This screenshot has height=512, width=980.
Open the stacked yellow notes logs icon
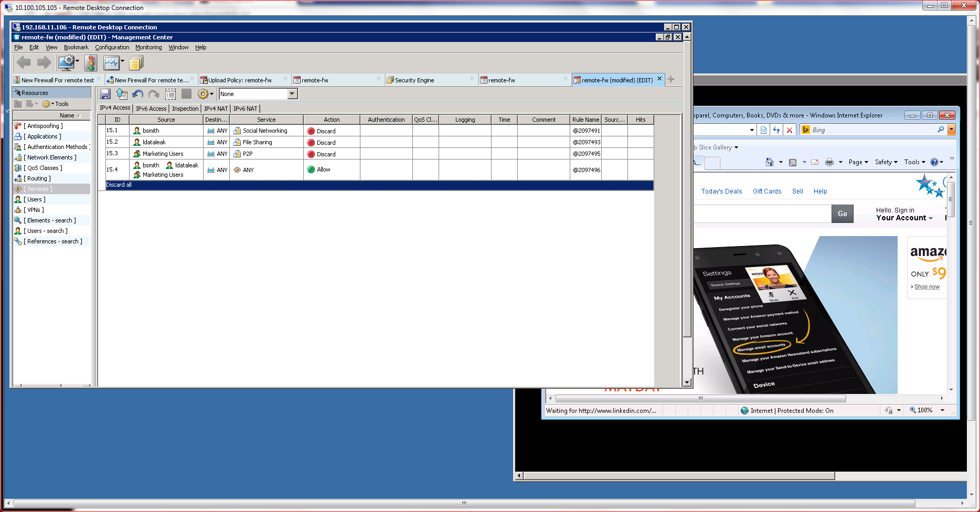coord(136,63)
